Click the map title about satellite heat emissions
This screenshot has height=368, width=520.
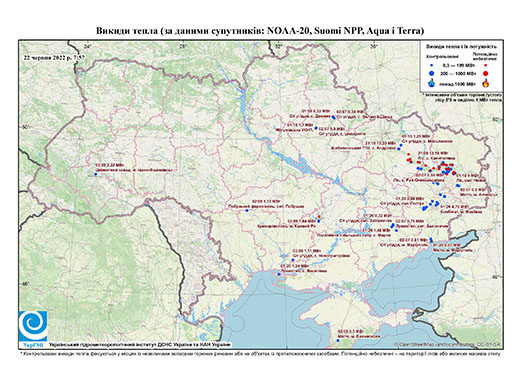[260, 31]
